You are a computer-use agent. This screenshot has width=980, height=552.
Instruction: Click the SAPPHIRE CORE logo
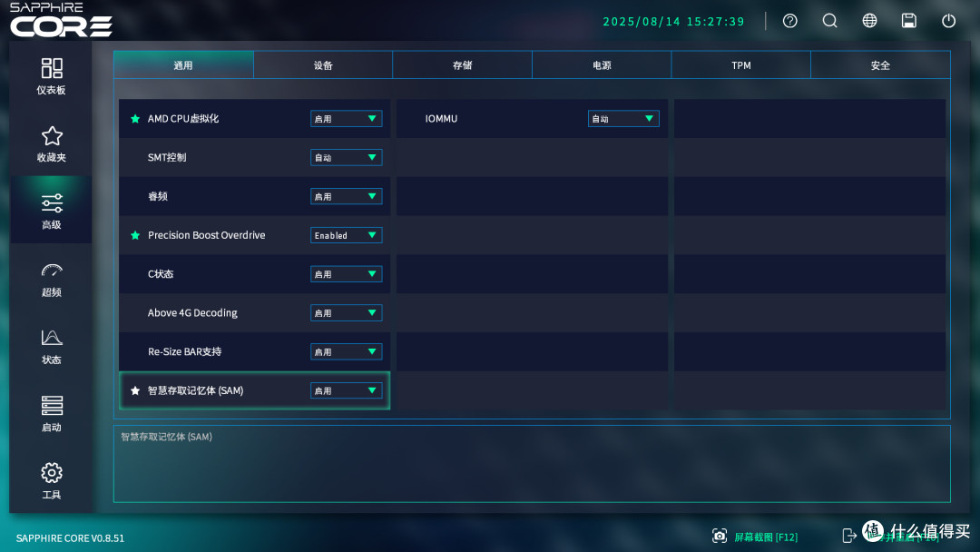coord(61,20)
